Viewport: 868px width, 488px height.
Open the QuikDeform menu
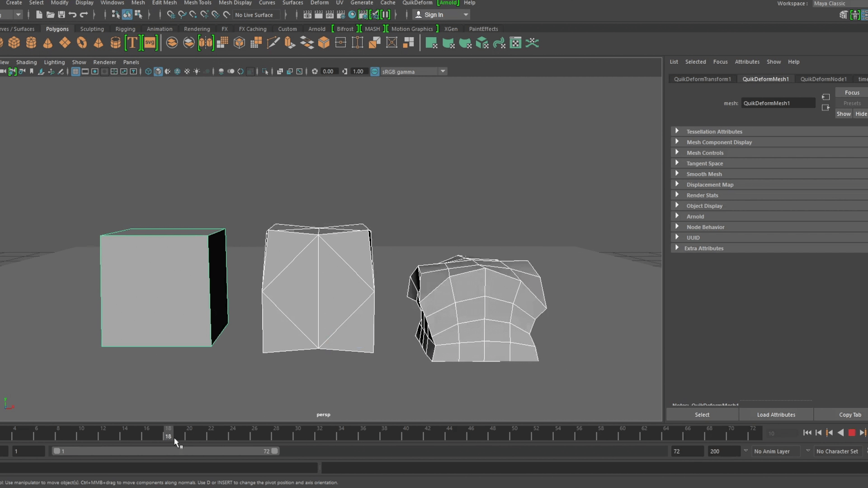(417, 3)
